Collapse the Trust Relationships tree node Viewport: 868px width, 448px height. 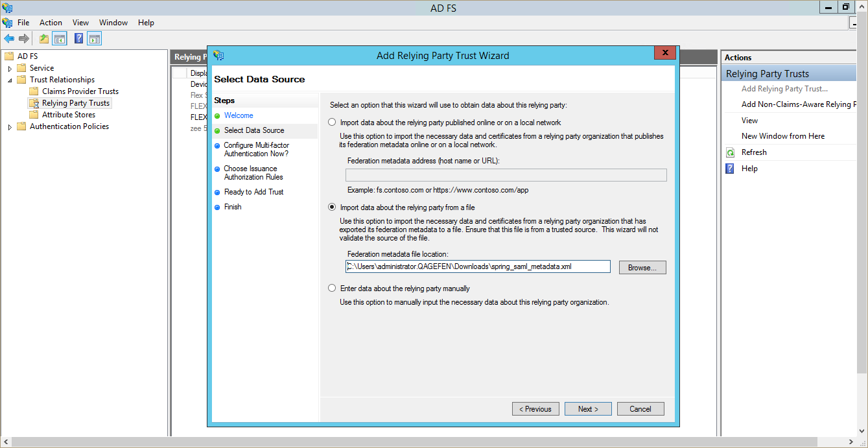pyautogui.click(x=10, y=80)
